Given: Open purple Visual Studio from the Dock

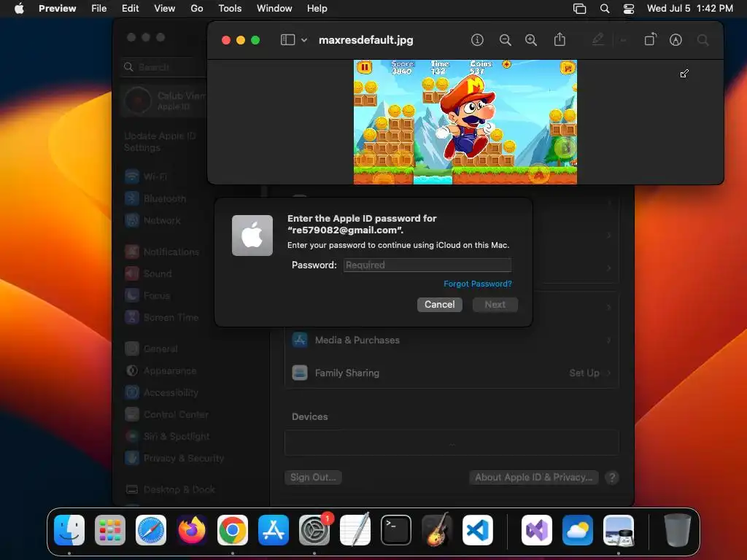Looking at the screenshot, I should tap(537, 530).
